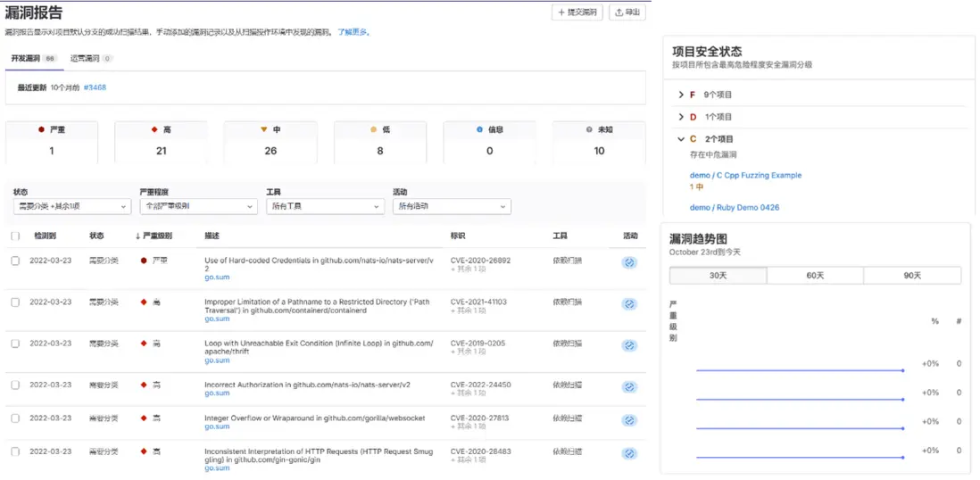Click the 未知 count card showing 10
Viewport: 980px width, 480px height.
pos(599,142)
